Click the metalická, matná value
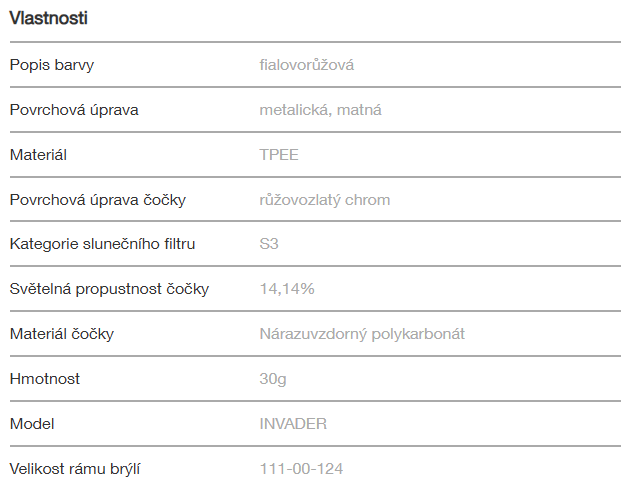Screen dimensions: 621x482 tap(320, 110)
